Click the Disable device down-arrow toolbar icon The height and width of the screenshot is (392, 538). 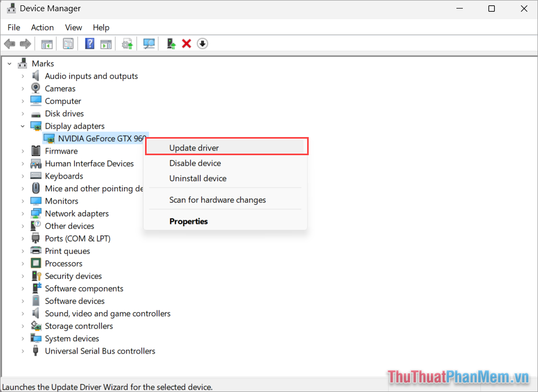coord(202,43)
